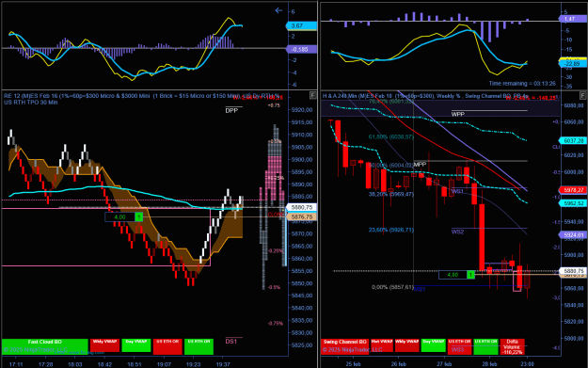
Task: Click the Time remaining countdown text
Action: 522,83
